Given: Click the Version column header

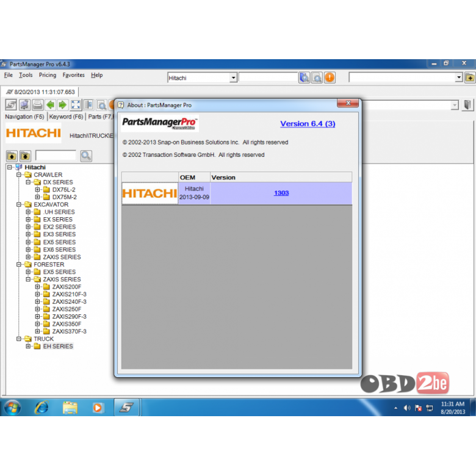Looking at the screenshot, I should tap(281, 178).
